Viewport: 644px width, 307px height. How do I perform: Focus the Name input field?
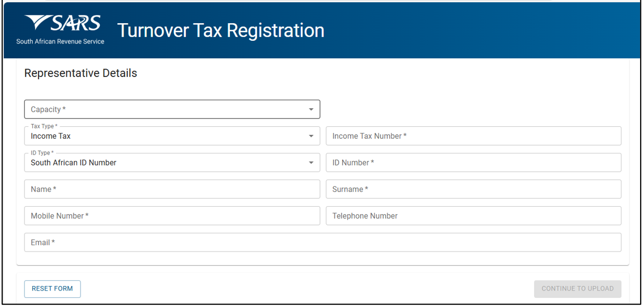[x=172, y=189]
